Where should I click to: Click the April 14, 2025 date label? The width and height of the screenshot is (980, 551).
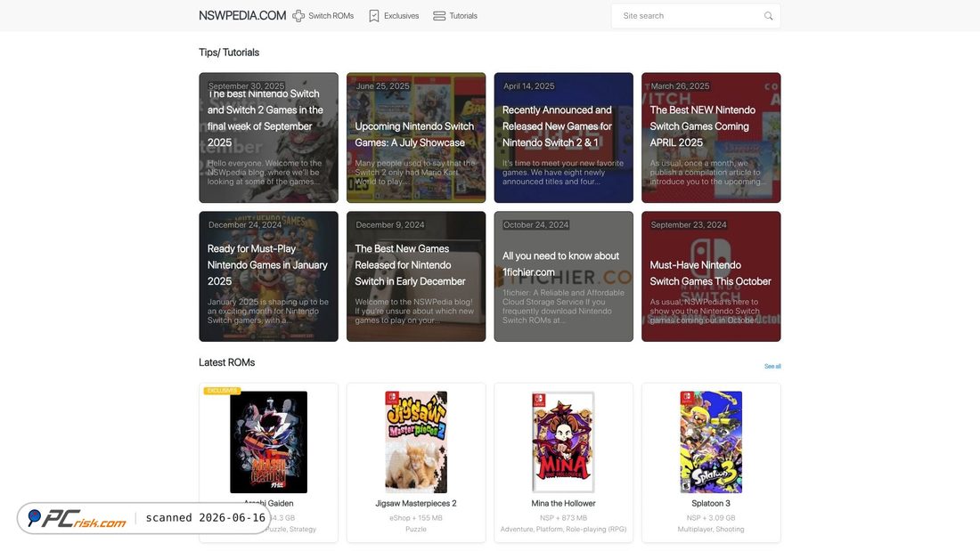(x=528, y=86)
